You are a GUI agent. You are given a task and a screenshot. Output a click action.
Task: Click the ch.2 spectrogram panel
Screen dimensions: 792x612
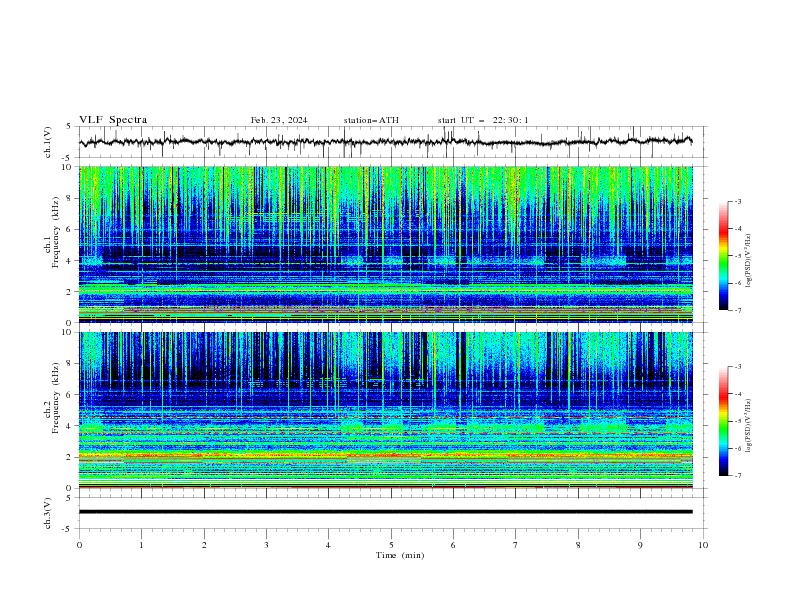coord(386,410)
